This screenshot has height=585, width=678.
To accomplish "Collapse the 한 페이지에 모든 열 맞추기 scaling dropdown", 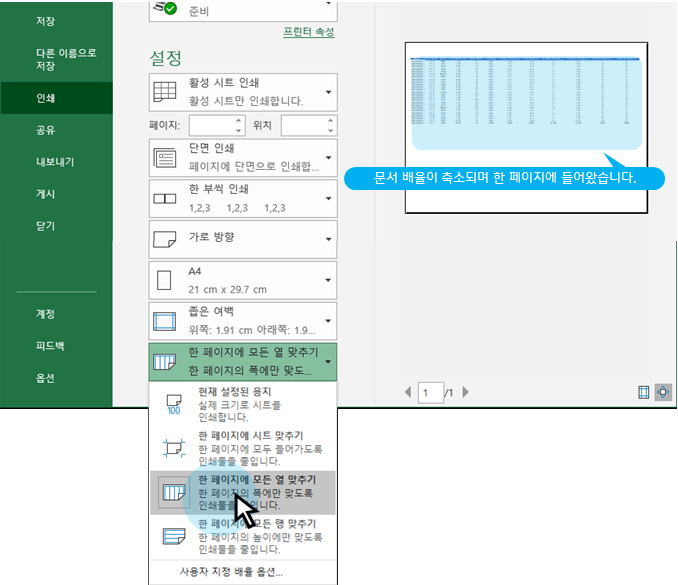I will 243,362.
